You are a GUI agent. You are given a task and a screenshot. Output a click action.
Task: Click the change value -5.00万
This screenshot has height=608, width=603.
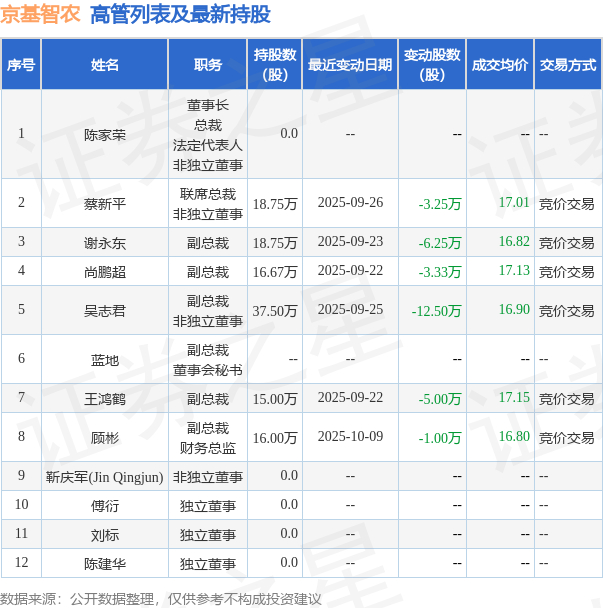coord(440,399)
